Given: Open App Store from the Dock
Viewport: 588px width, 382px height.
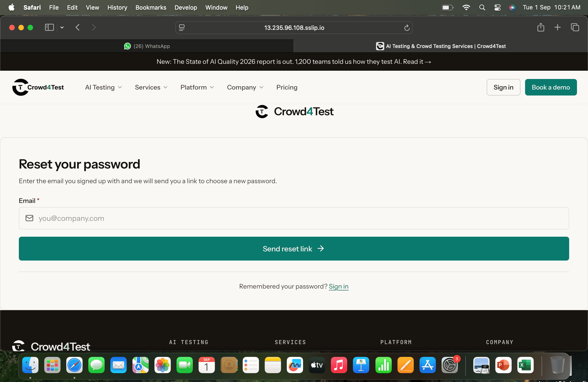Looking at the screenshot, I should 427,365.
